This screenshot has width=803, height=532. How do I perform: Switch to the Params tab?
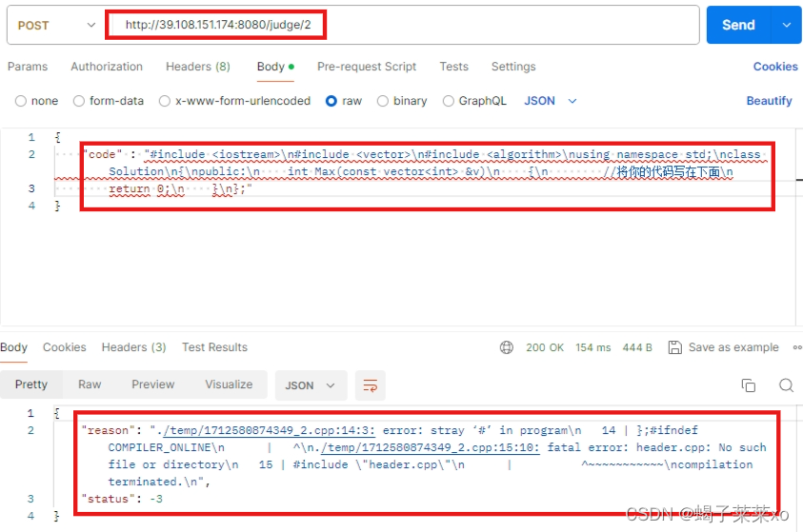[x=28, y=67]
